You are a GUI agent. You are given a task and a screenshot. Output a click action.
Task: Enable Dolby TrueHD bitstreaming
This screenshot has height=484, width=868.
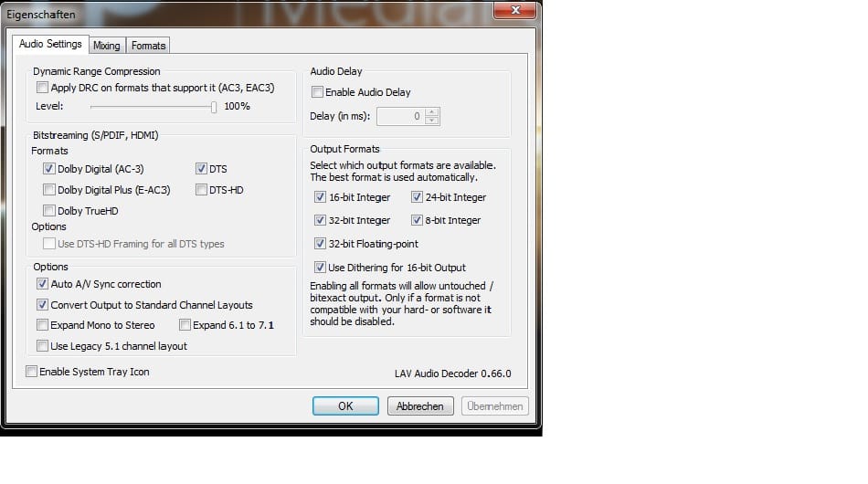49,211
